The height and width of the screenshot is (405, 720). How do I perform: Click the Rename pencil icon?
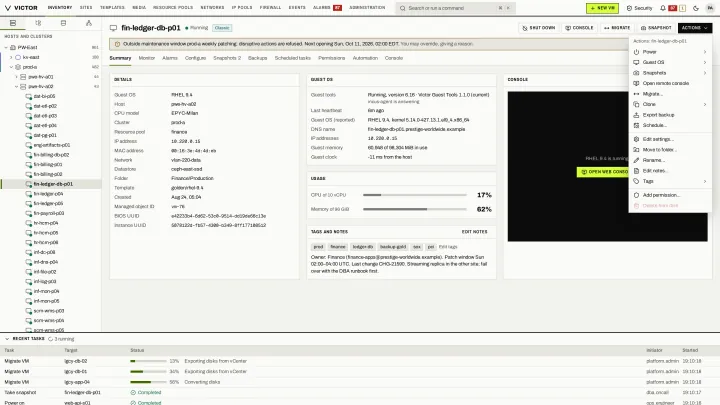[x=636, y=160]
